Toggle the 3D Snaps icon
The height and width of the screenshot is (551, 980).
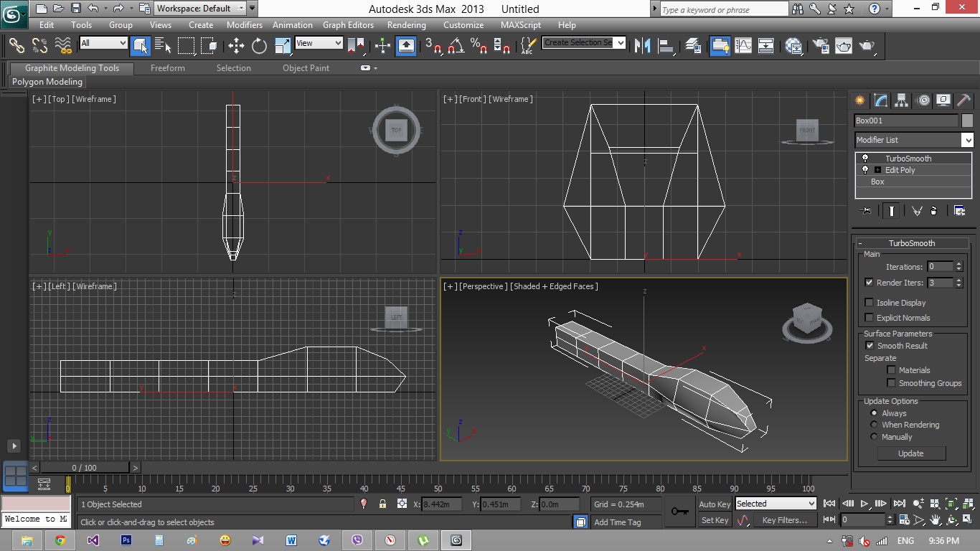click(433, 46)
